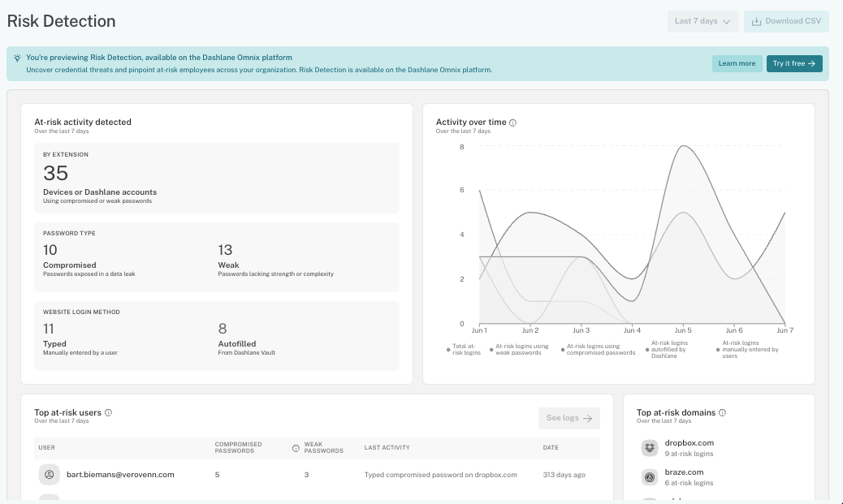This screenshot has width=843, height=504.
Task: Click the 10 Compromised passwords count
Action: 50,250
